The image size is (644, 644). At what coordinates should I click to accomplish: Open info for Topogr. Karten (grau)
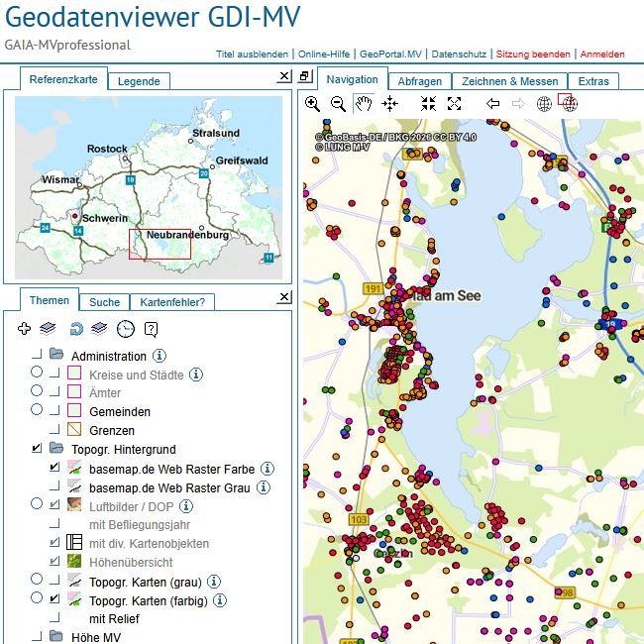[214, 582]
